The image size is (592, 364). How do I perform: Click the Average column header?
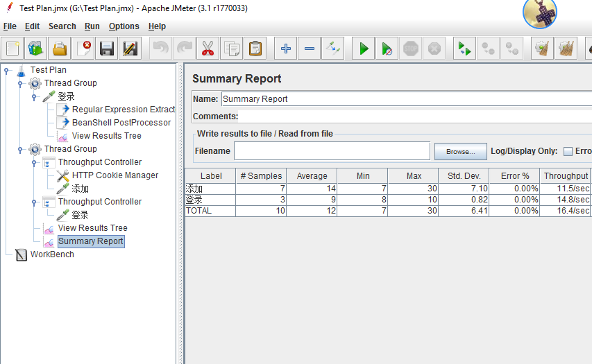click(312, 176)
